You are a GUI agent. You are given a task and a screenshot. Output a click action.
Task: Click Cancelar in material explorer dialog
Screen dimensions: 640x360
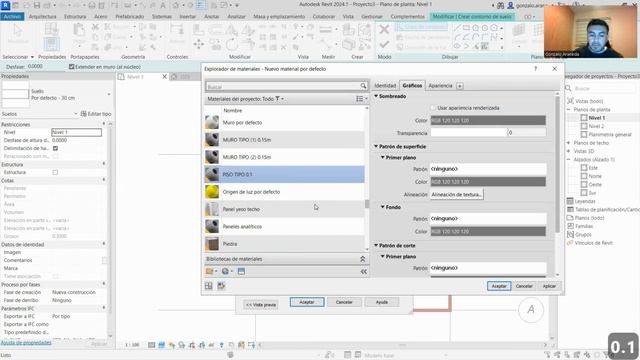tap(524, 286)
